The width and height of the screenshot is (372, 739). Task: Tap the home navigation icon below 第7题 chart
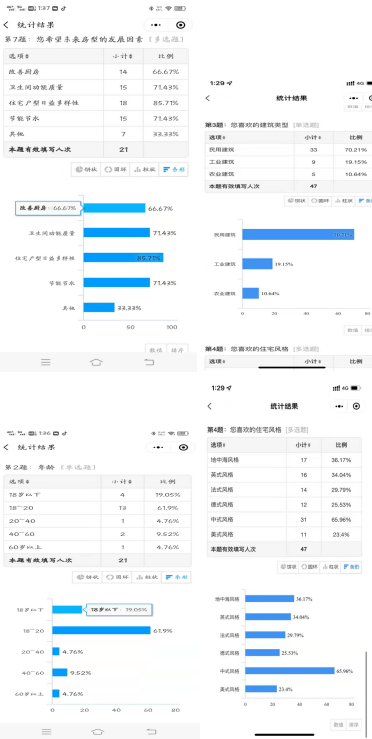[96, 362]
